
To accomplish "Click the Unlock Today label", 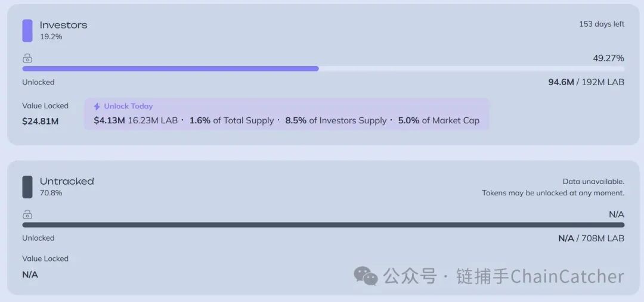I will coord(128,106).
